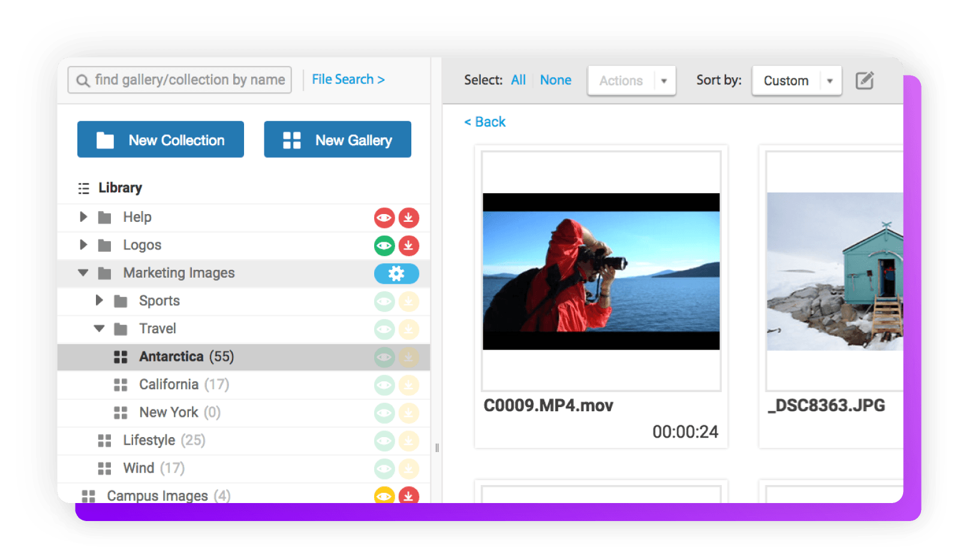960x560 pixels.
Task: Click the Lifestyle gallery grid icon
Action: (104, 441)
